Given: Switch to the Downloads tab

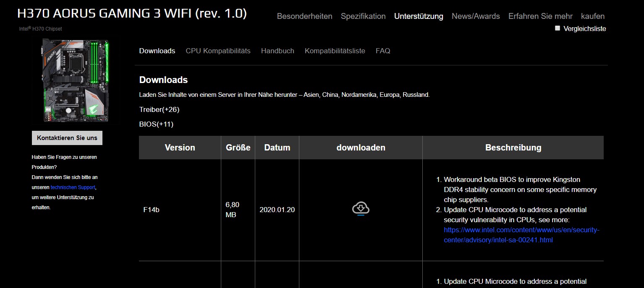Looking at the screenshot, I should tap(157, 51).
